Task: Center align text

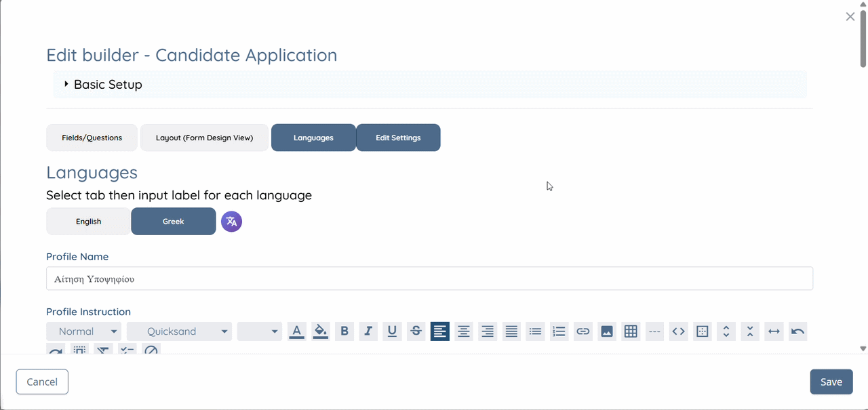Action: 464,331
